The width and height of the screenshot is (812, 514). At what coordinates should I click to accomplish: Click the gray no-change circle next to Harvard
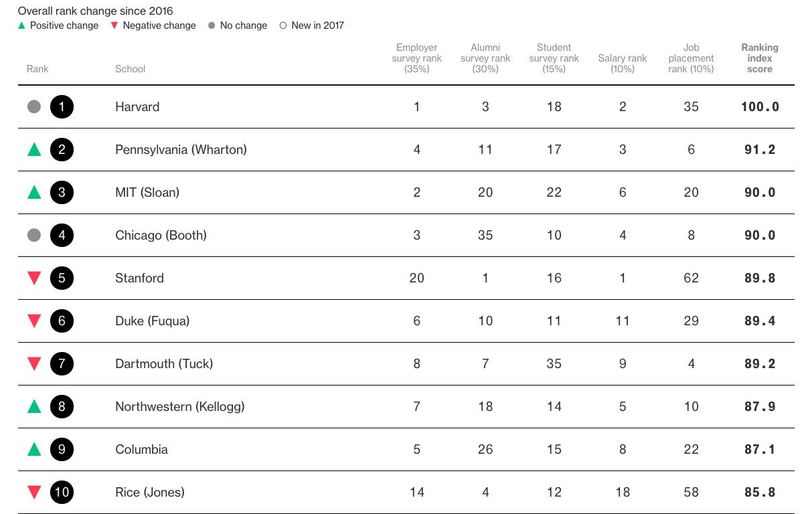pyautogui.click(x=34, y=107)
